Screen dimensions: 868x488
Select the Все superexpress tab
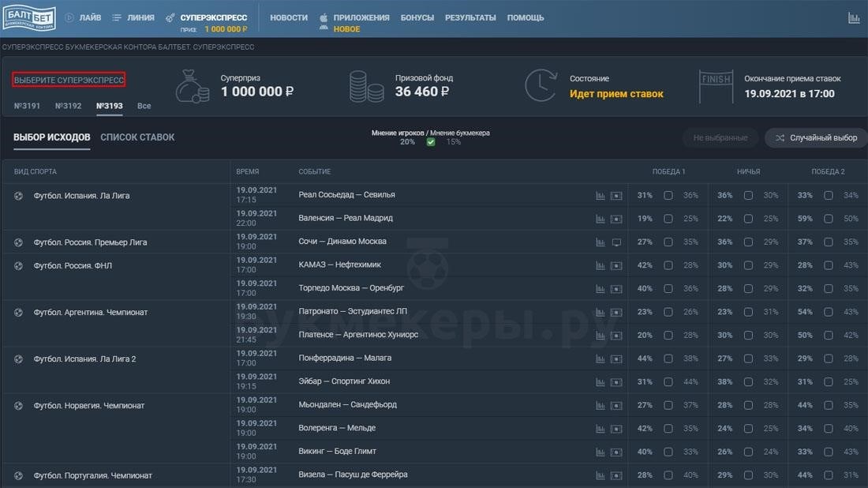[144, 106]
